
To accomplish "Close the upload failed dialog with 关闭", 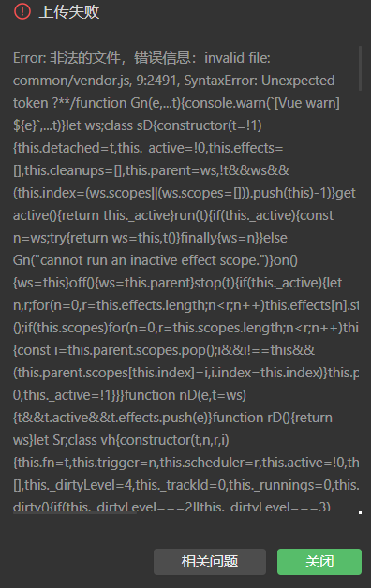I will (319, 562).
